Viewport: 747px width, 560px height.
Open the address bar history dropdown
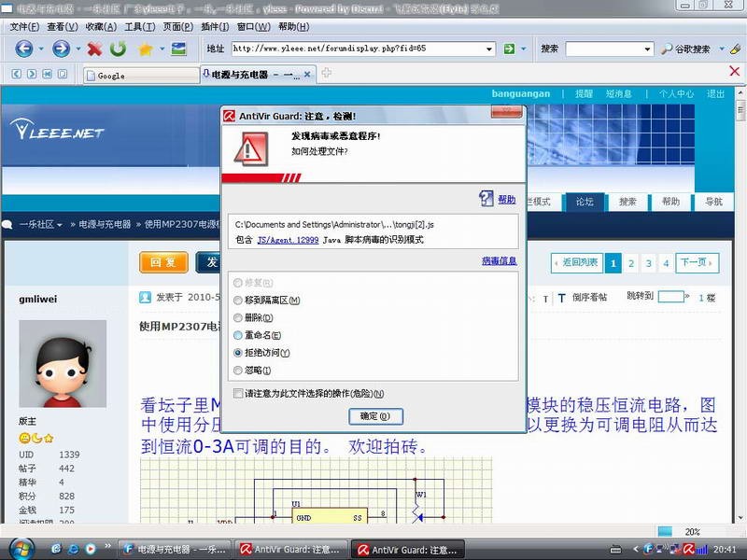point(489,49)
